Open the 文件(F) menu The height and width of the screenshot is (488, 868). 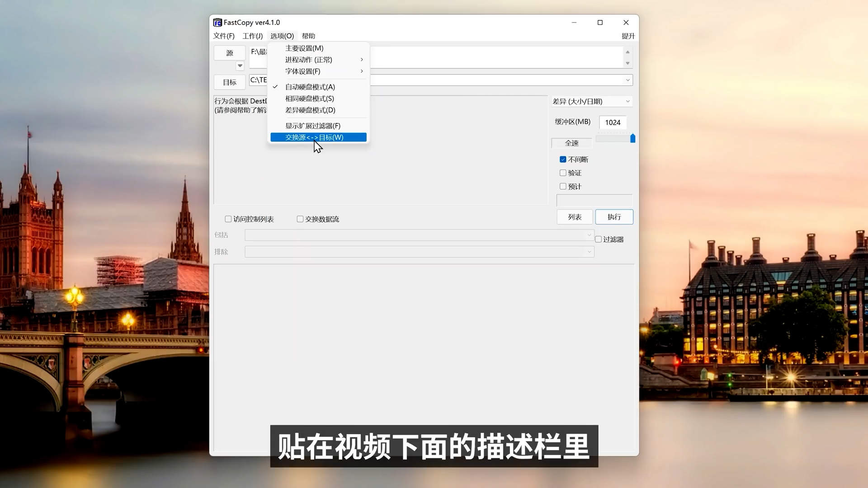(x=223, y=36)
